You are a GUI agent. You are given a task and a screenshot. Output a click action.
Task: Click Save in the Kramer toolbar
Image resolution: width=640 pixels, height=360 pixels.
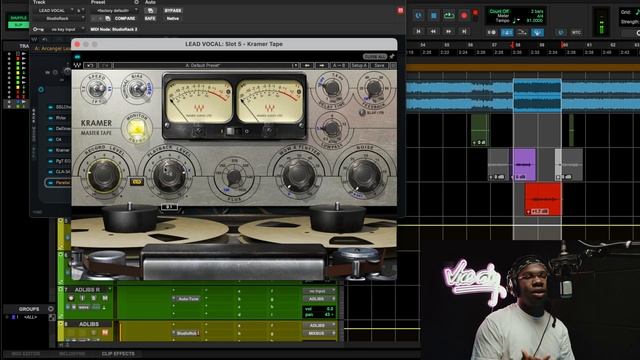point(379,65)
